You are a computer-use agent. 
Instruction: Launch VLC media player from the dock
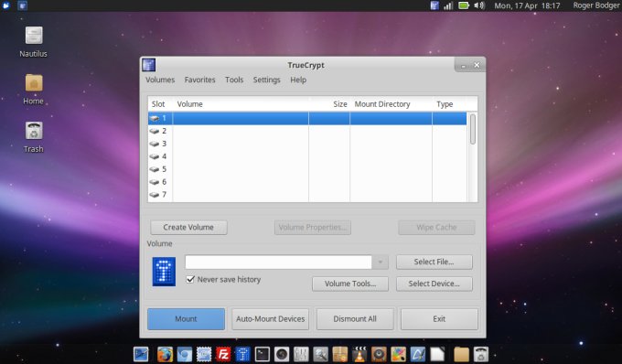[x=359, y=354]
